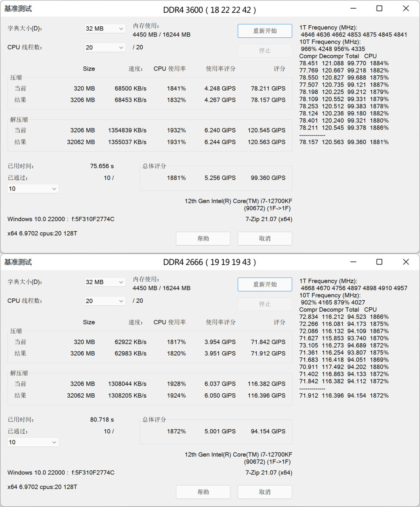Open passes count dropdown in DDR4 3600 window
This screenshot has height=507, width=420.
click(x=33, y=189)
